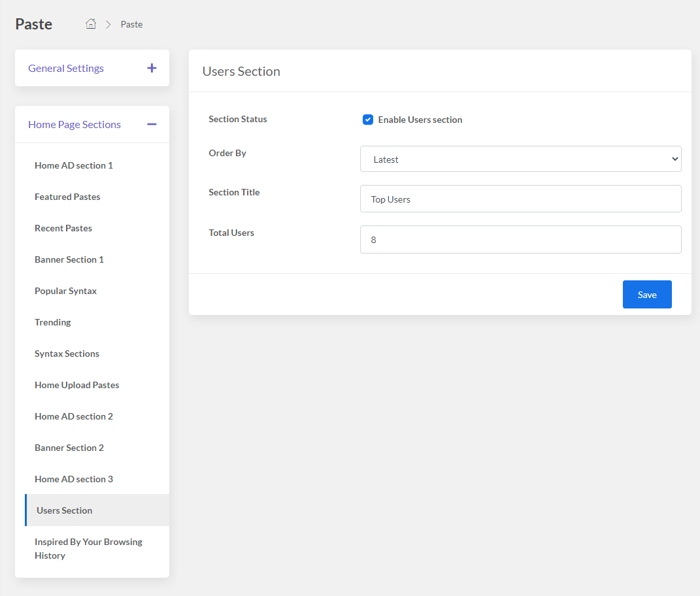The height and width of the screenshot is (596, 700).
Task: Focus the Total Users input field
Action: click(x=520, y=239)
